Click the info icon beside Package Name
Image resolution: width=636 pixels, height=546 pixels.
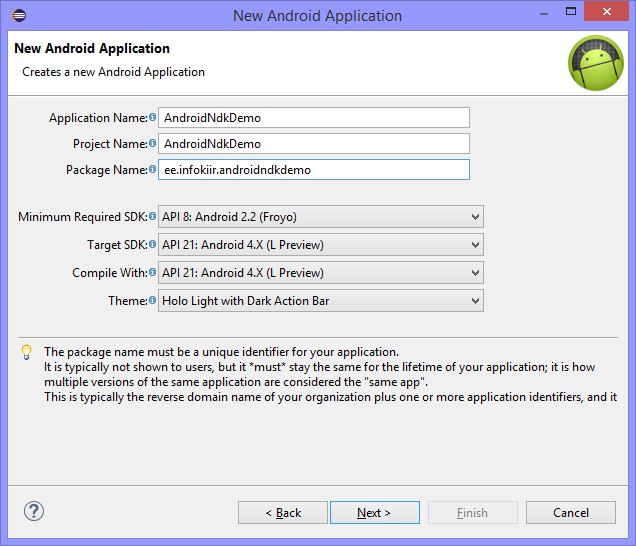pos(153,170)
